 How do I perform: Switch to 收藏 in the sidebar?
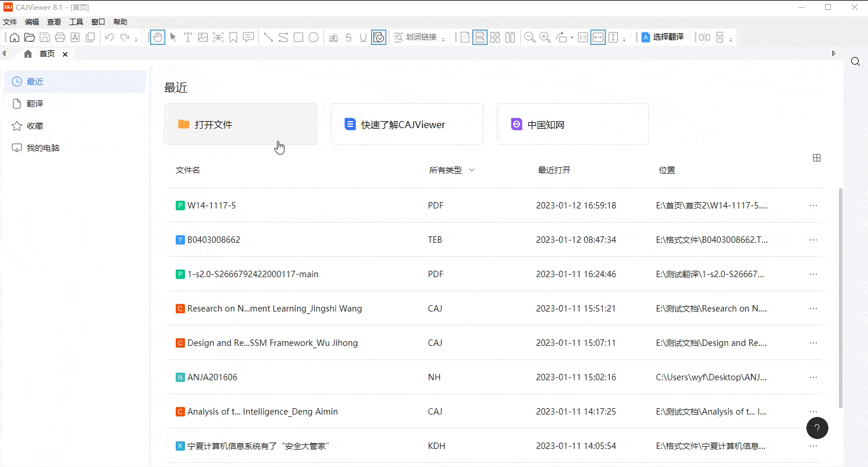[35, 126]
